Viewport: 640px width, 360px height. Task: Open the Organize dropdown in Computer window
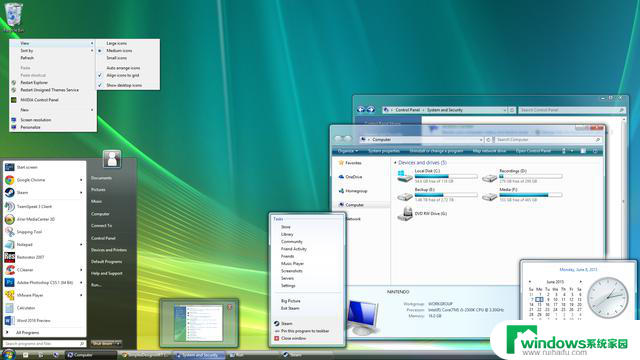coord(348,151)
